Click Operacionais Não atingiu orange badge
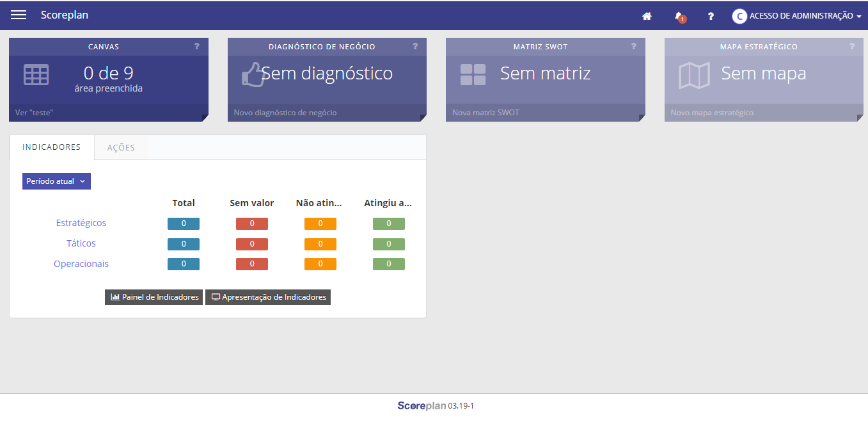Screen dimensions: 868x422 (x=320, y=264)
